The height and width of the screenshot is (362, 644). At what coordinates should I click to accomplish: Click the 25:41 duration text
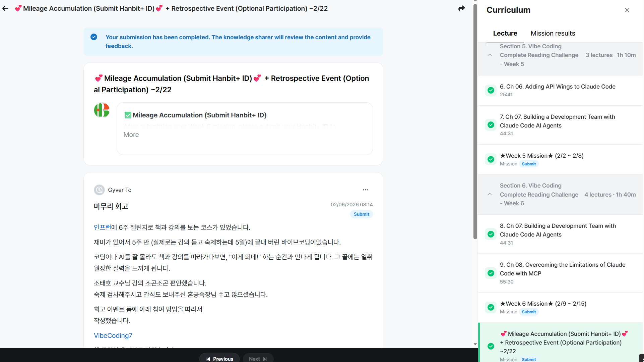coord(506,95)
